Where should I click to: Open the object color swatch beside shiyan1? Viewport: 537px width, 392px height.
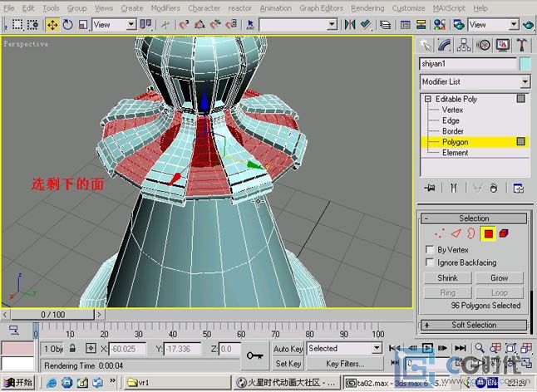[525, 64]
